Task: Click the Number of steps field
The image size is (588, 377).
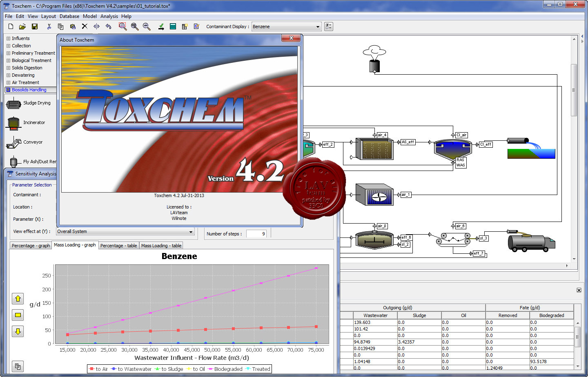Action: pos(256,234)
